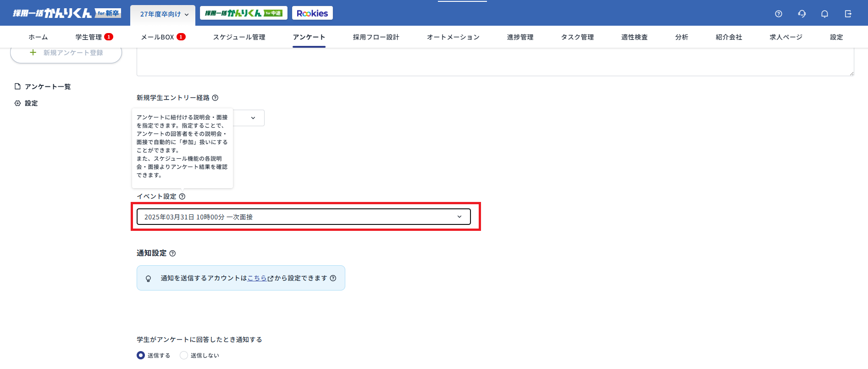Open the 学生管理 tab
The height and width of the screenshot is (369, 868).
(x=88, y=37)
